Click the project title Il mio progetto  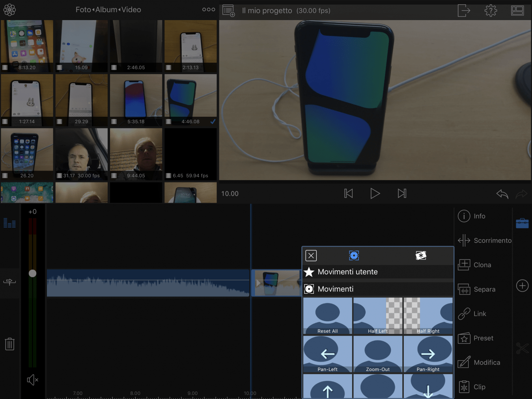267,11
